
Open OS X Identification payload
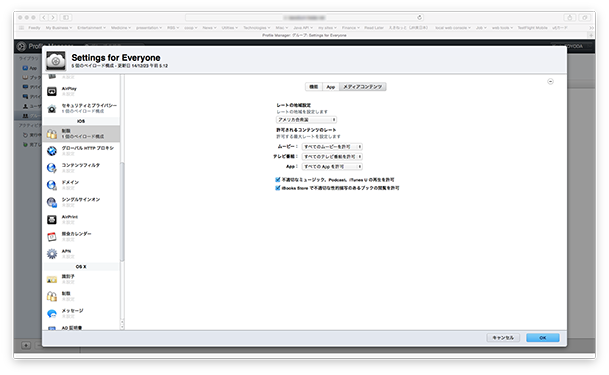click(82, 279)
